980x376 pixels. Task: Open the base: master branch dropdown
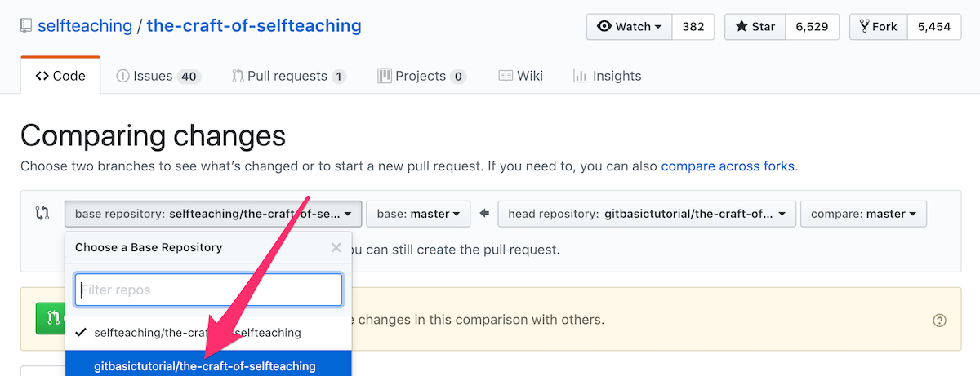point(418,214)
